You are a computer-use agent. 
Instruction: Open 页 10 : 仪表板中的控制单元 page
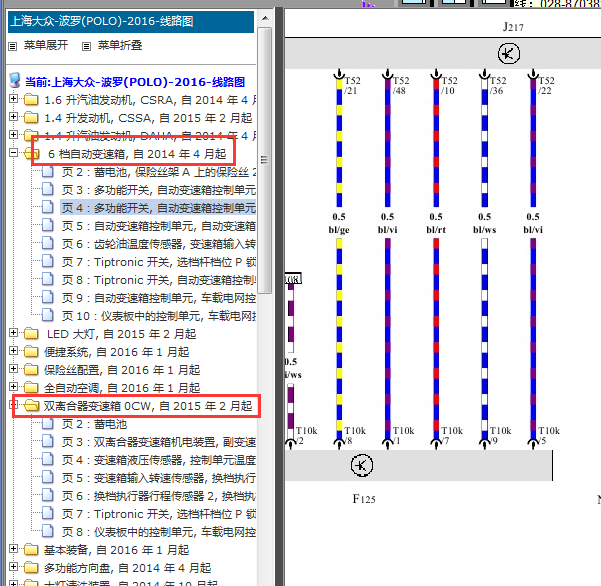coord(159,316)
